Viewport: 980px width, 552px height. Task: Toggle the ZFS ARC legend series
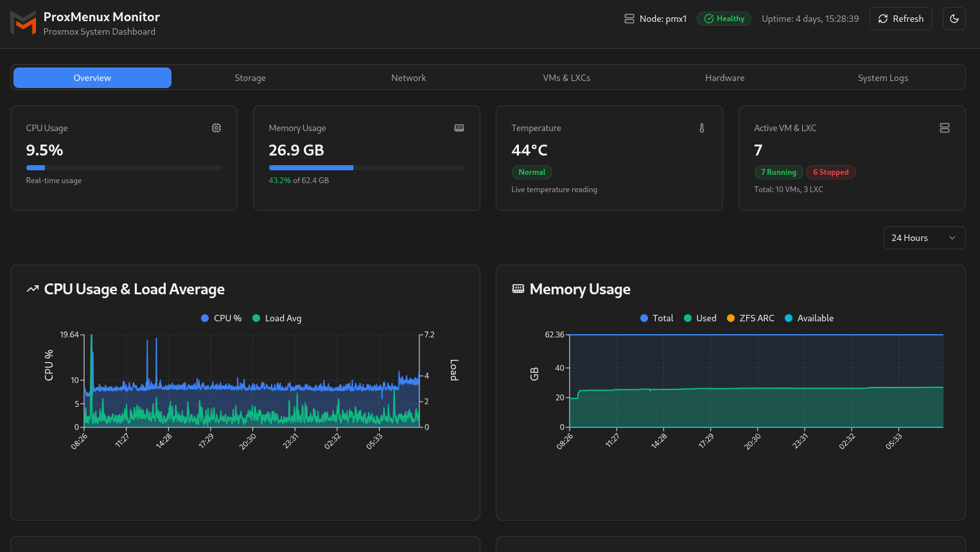click(750, 318)
